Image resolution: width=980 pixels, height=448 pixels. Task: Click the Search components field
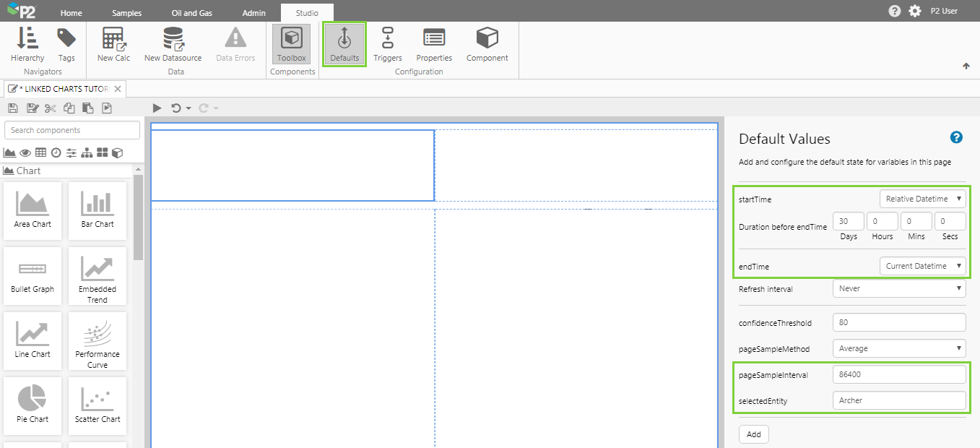tap(72, 130)
